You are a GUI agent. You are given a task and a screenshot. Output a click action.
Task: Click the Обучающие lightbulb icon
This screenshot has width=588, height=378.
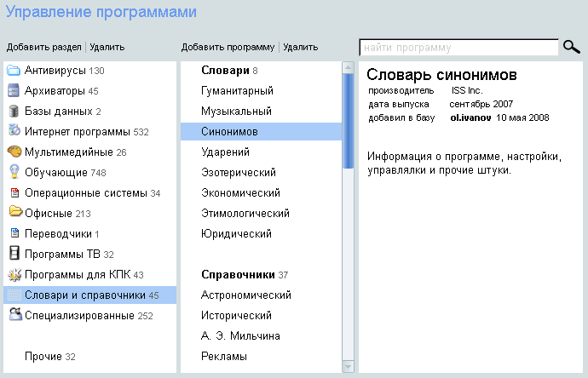click(14, 173)
